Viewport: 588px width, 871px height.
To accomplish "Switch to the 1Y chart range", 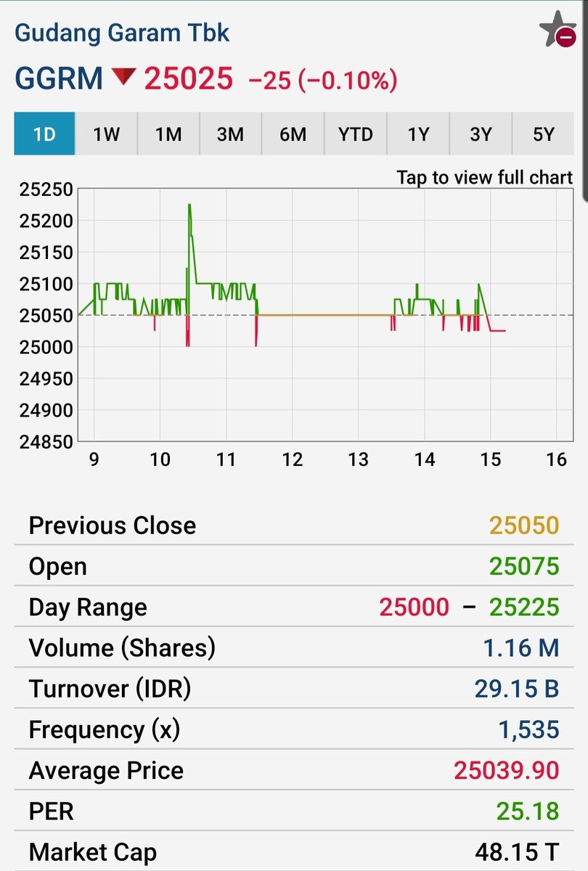I will coord(417,134).
